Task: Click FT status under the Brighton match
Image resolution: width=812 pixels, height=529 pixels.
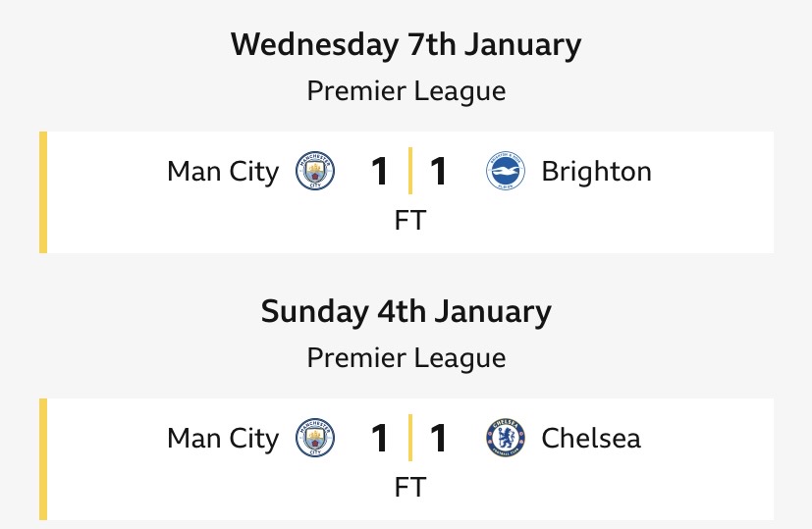Action: point(409,221)
